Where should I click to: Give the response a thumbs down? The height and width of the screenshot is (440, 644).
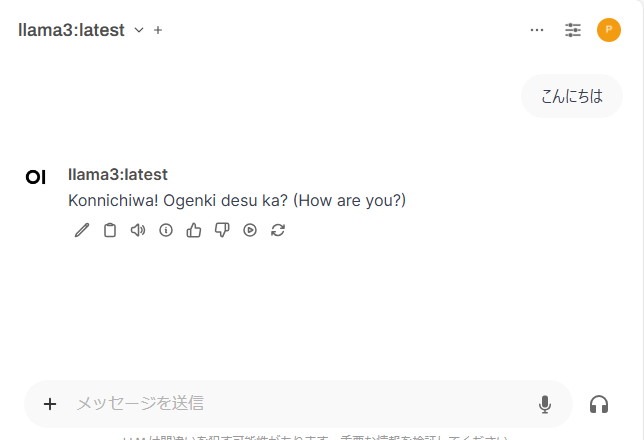tap(222, 230)
